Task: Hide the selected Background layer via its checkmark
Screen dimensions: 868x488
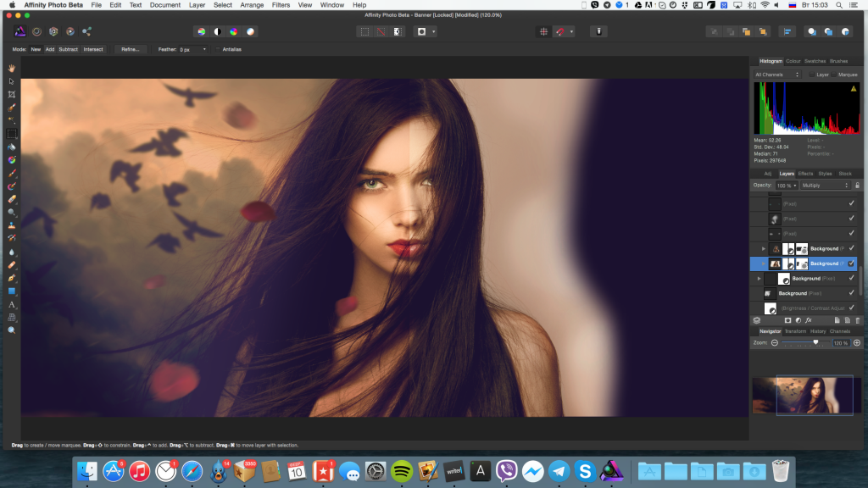Action: 851,263
